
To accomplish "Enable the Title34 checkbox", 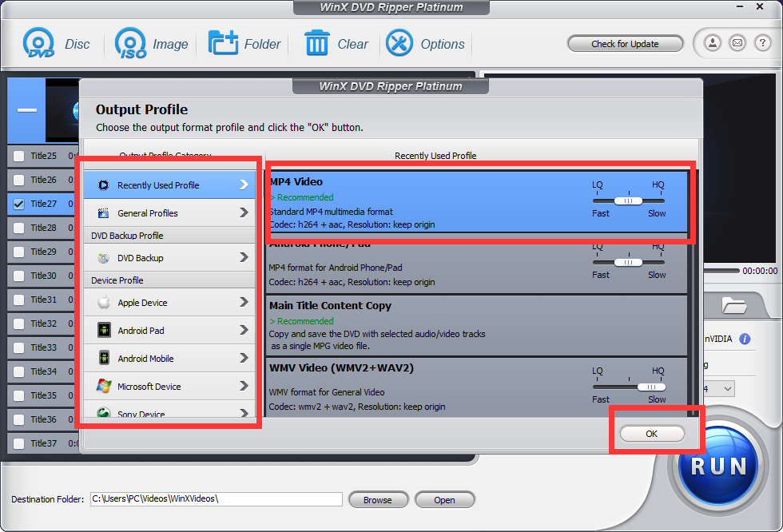I will click(19, 371).
